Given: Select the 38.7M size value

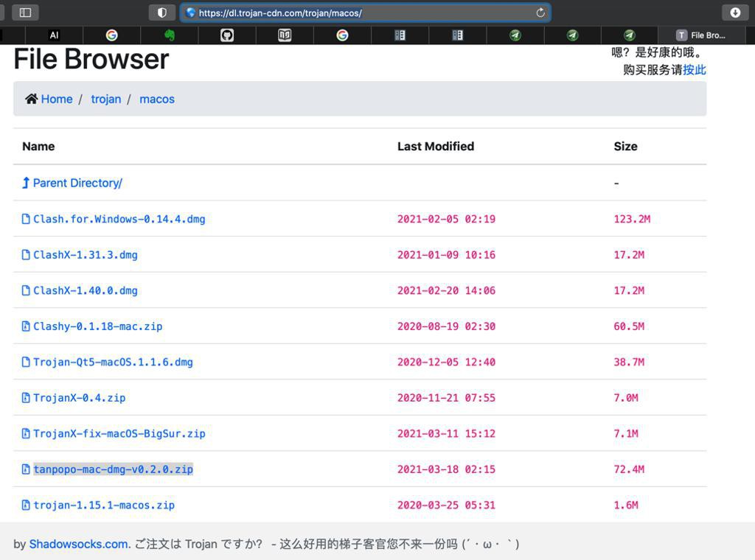Looking at the screenshot, I should [x=629, y=363].
